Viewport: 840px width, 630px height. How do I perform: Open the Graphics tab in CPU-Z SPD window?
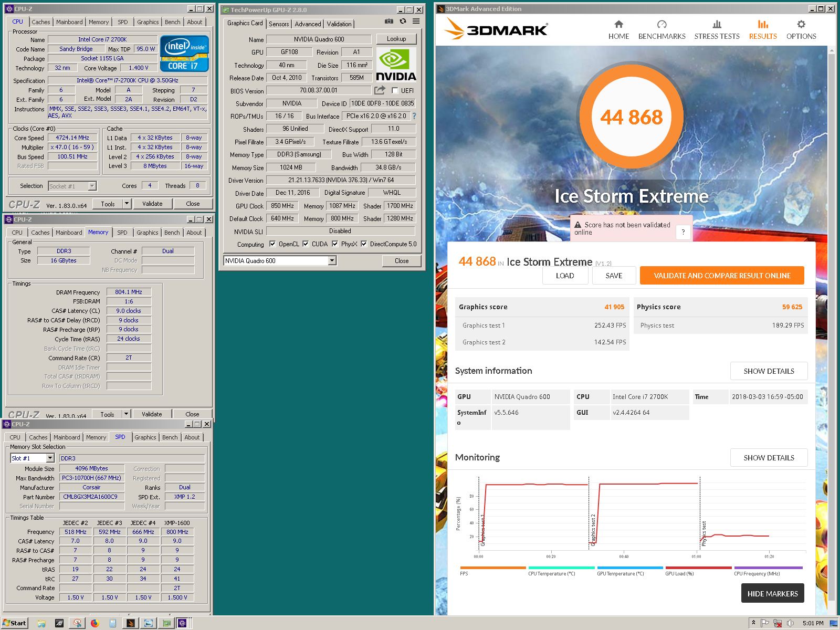click(x=145, y=437)
